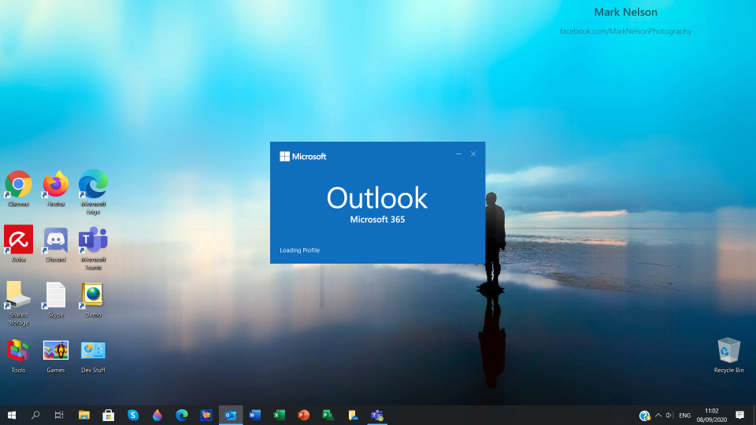
Task: Select the Recycle Bin icon
Action: pyautogui.click(x=729, y=356)
